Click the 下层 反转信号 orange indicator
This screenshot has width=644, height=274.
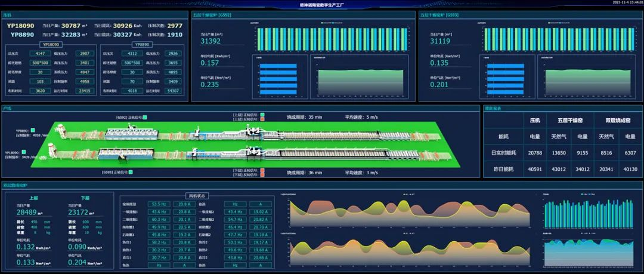click(x=262, y=174)
